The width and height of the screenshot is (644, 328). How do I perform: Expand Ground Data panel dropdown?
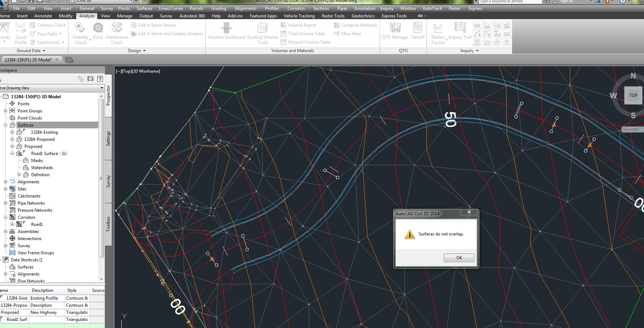tap(31, 51)
